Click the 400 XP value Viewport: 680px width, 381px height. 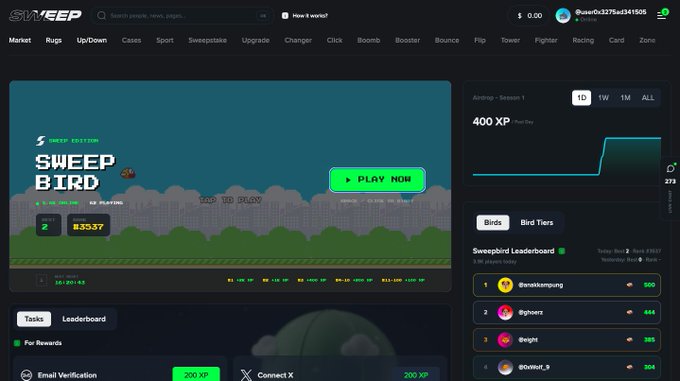tap(491, 121)
